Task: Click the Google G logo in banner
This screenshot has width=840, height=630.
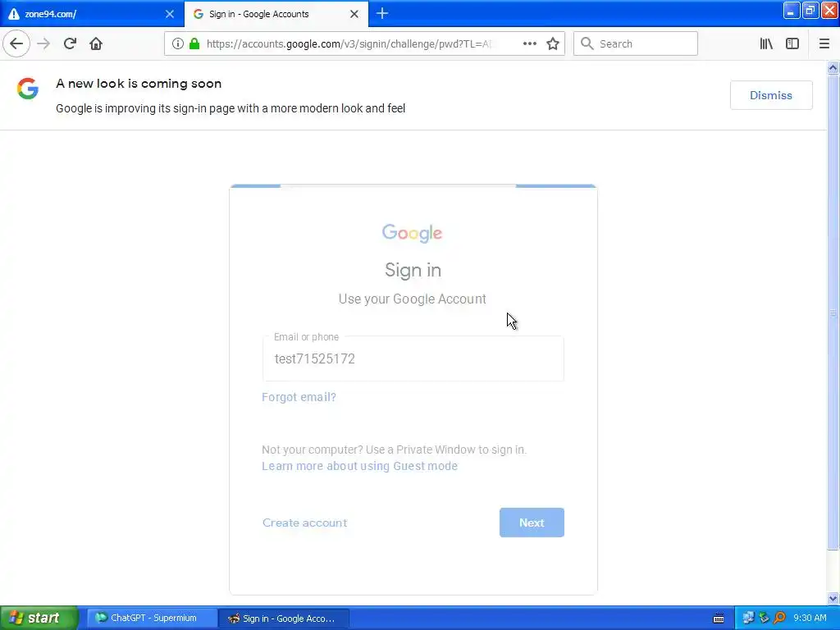Action: 28,89
